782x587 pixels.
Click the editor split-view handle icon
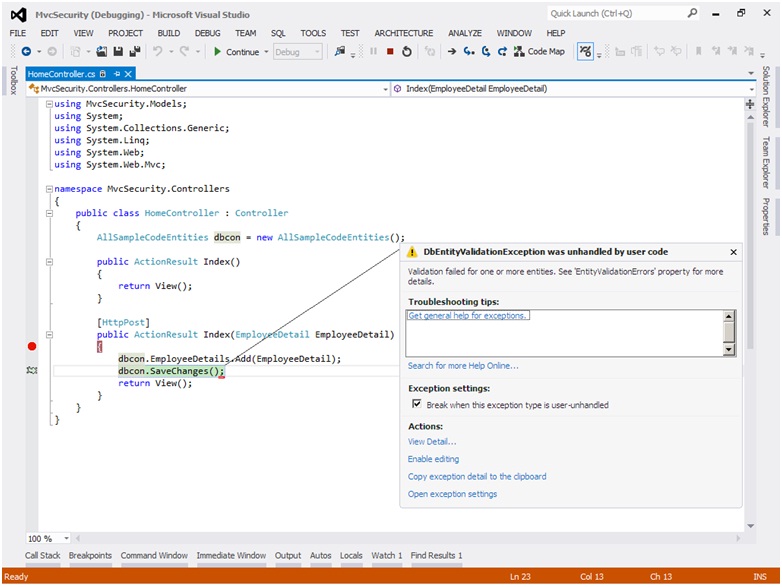pos(750,104)
